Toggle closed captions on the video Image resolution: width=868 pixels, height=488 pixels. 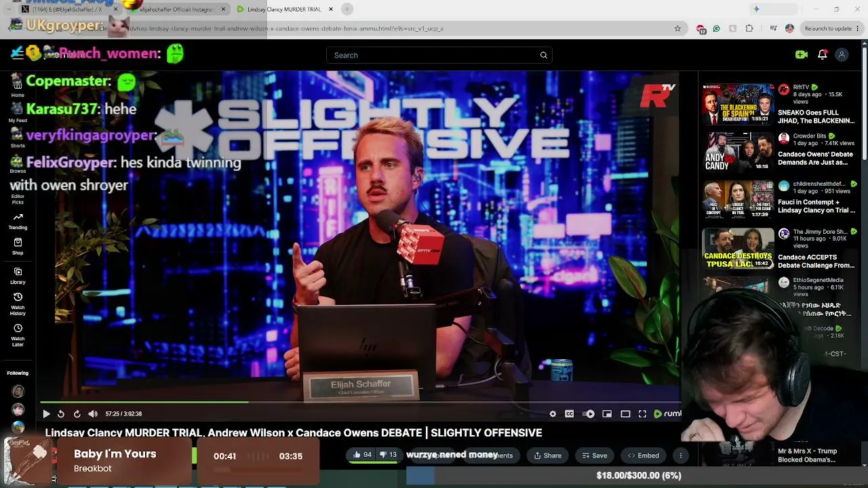tap(570, 413)
